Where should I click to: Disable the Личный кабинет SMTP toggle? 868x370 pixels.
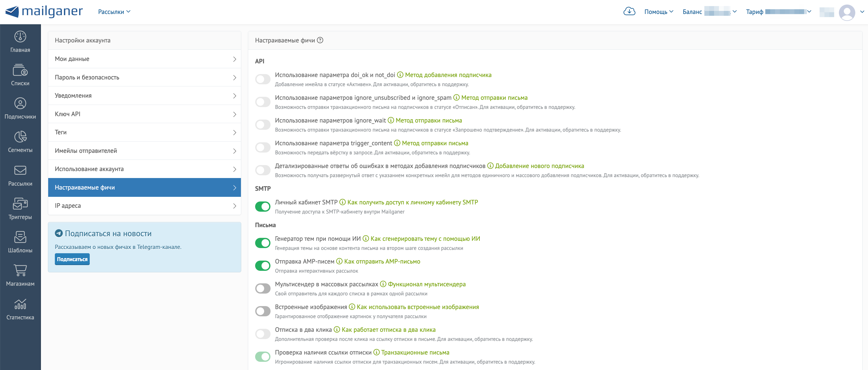(263, 207)
